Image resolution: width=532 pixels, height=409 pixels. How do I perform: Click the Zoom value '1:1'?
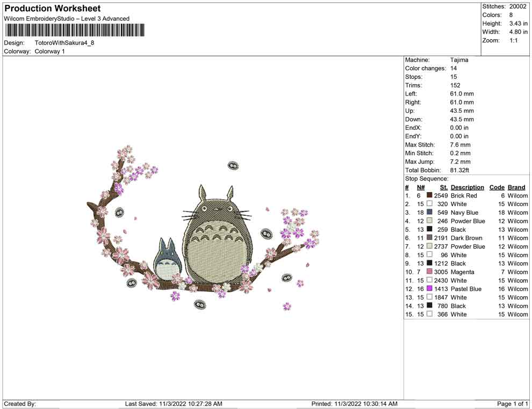[x=513, y=40]
